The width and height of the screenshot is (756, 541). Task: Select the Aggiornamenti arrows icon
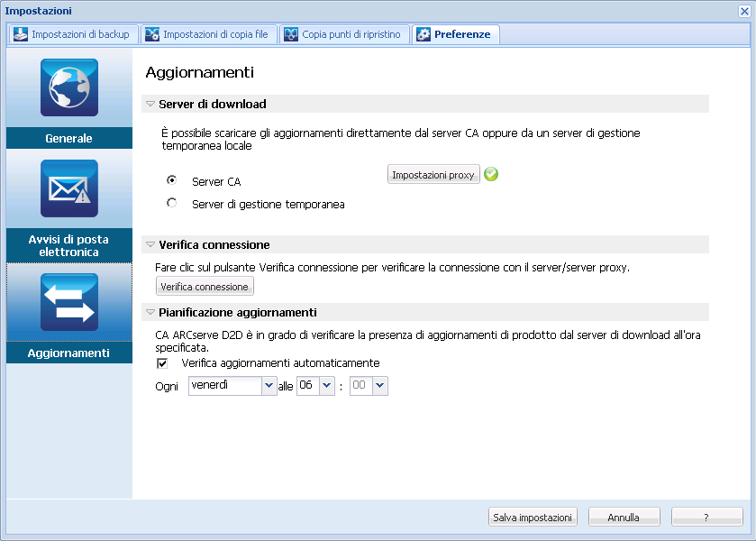pos(69,302)
